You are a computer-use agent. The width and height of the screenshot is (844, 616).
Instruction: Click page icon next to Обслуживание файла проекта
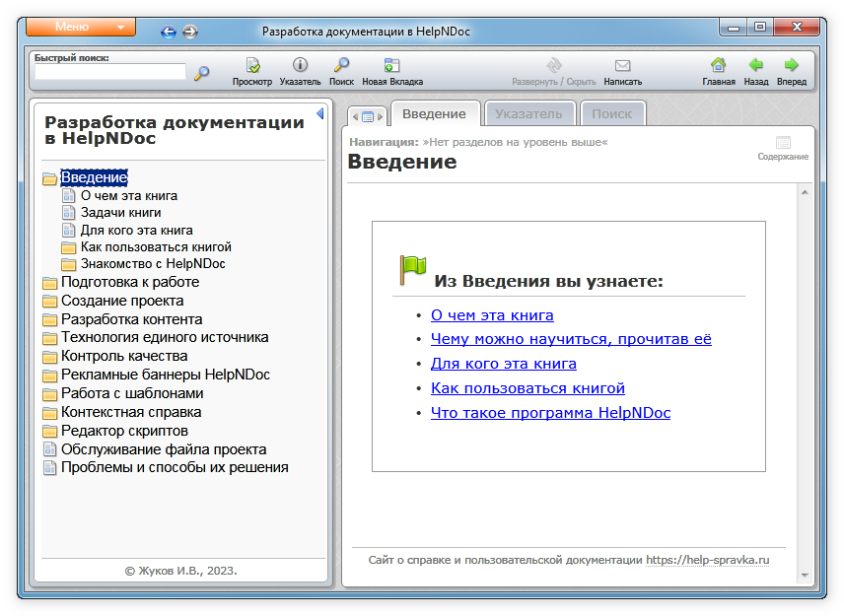[x=49, y=449]
